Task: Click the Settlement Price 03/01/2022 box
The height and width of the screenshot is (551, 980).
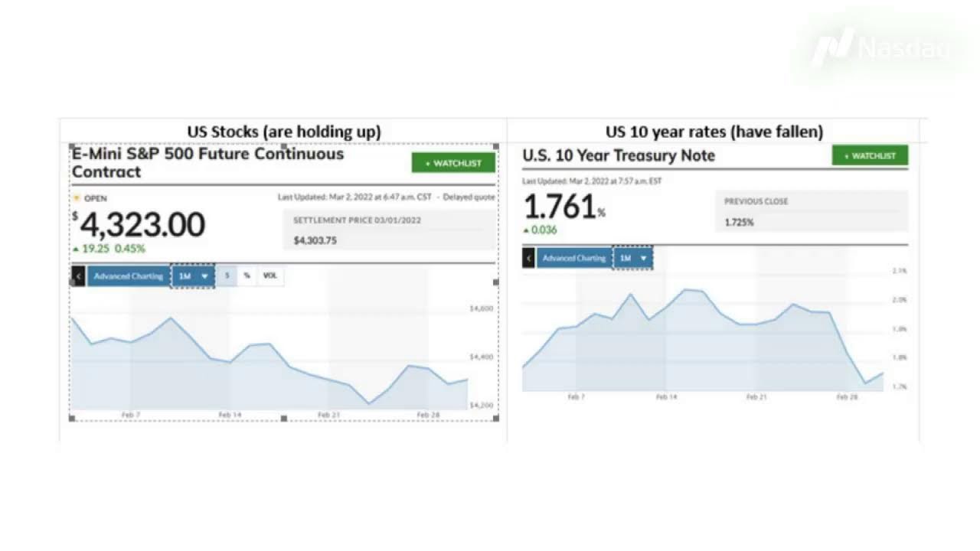Action: [x=389, y=230]
